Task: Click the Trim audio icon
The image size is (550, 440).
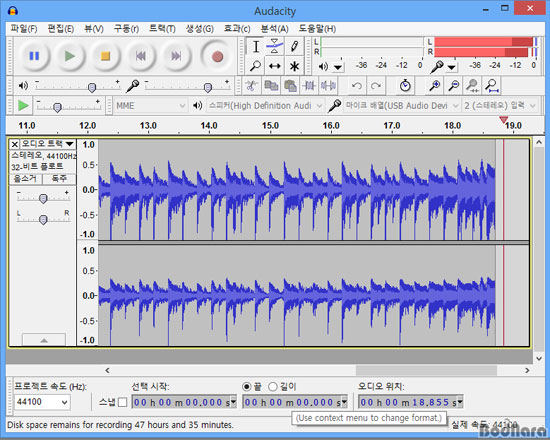Action: click(309, 86)
